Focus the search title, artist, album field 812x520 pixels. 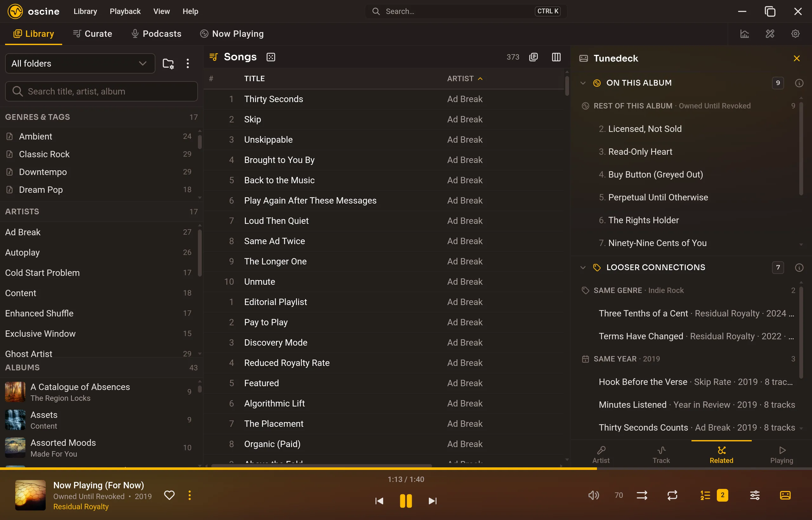click(x=101, y=92)
